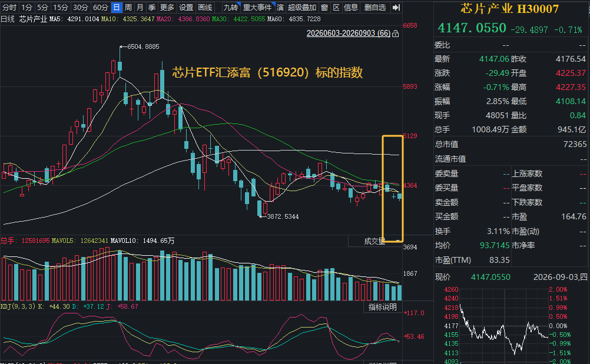Click the 涨幅 value -0.71%

(496, 87)
